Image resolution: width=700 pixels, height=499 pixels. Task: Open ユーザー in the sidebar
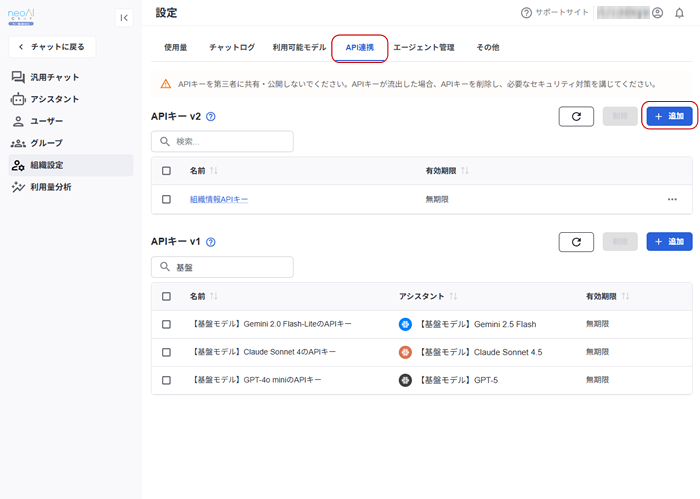coord(71,121)
